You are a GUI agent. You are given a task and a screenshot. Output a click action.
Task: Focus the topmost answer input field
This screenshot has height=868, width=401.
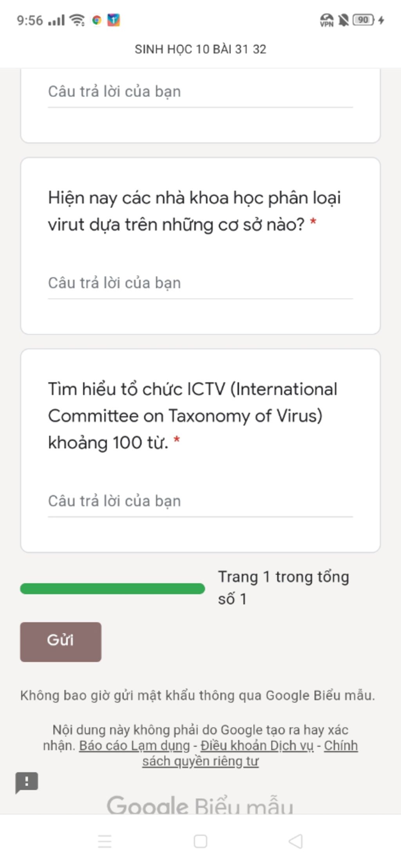click(x=200, y=92)
